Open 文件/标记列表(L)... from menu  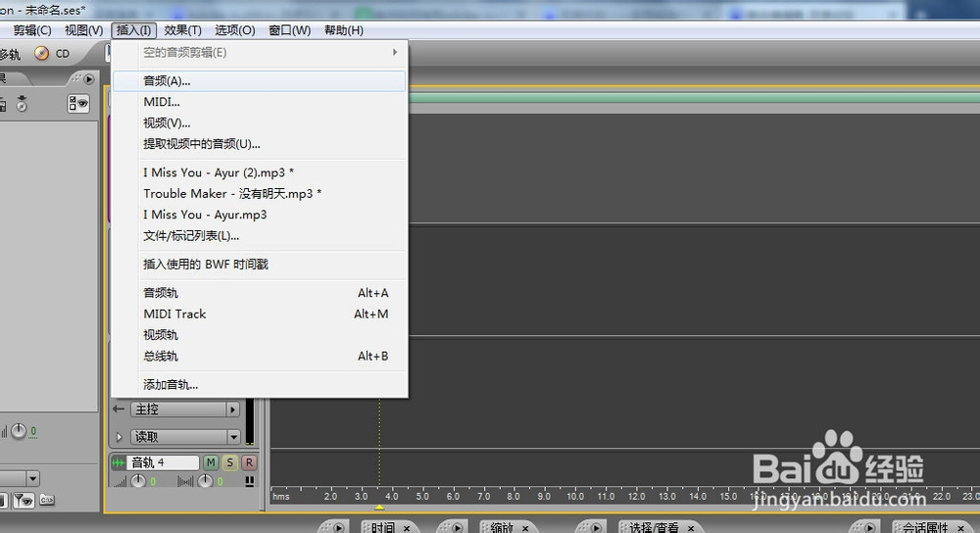coord(259,235)
